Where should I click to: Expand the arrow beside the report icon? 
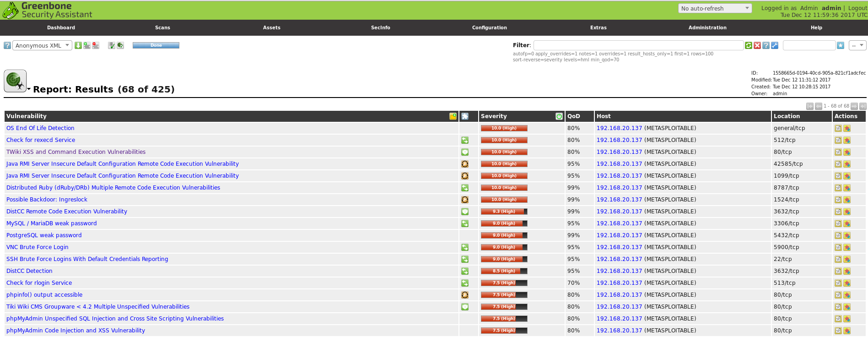point(29,89)
